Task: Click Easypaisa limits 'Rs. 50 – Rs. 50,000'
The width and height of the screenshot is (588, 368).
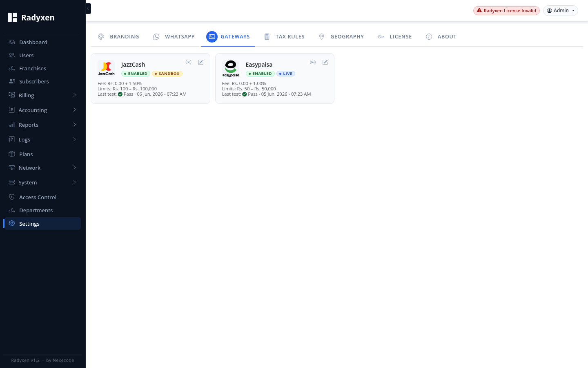Action: (x=256, y=89)
